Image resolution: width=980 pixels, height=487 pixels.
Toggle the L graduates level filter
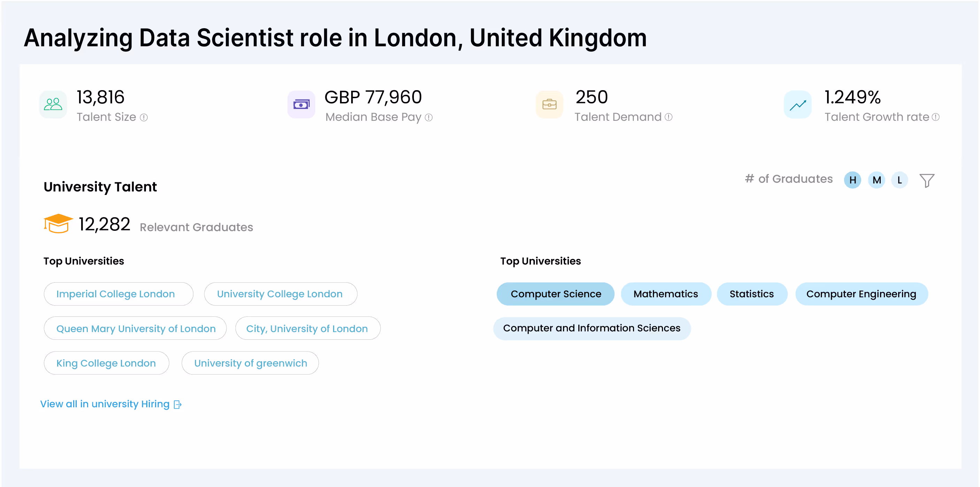900,180
